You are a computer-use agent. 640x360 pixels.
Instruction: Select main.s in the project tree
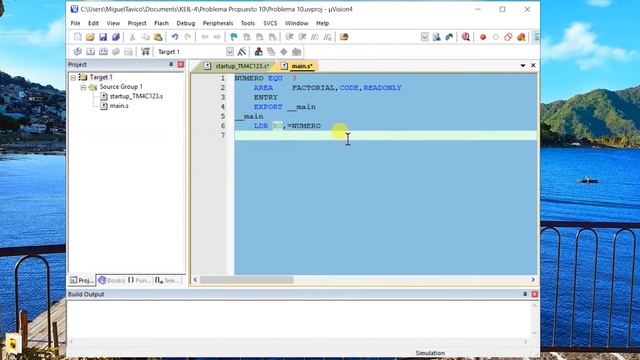pos(119,106)
